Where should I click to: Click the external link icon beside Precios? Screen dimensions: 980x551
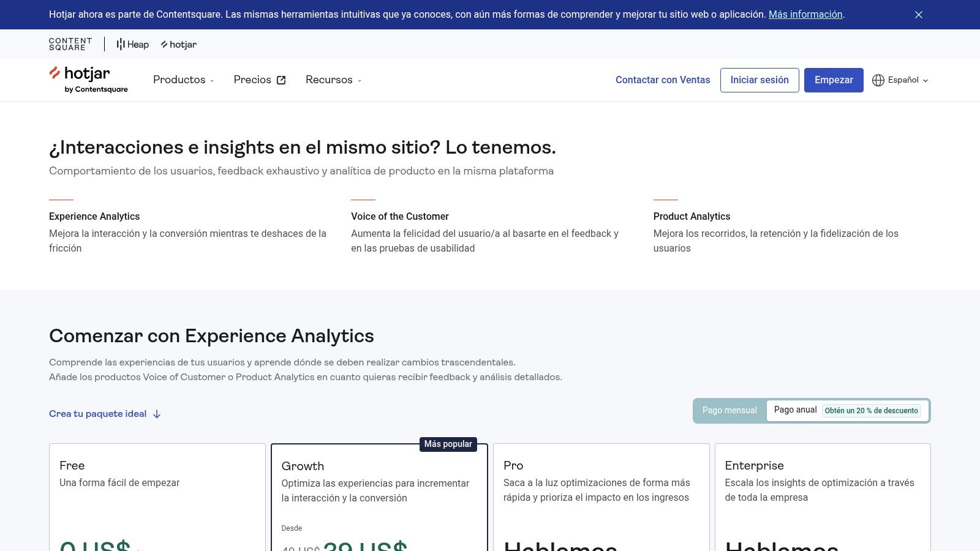coord(281,80)
